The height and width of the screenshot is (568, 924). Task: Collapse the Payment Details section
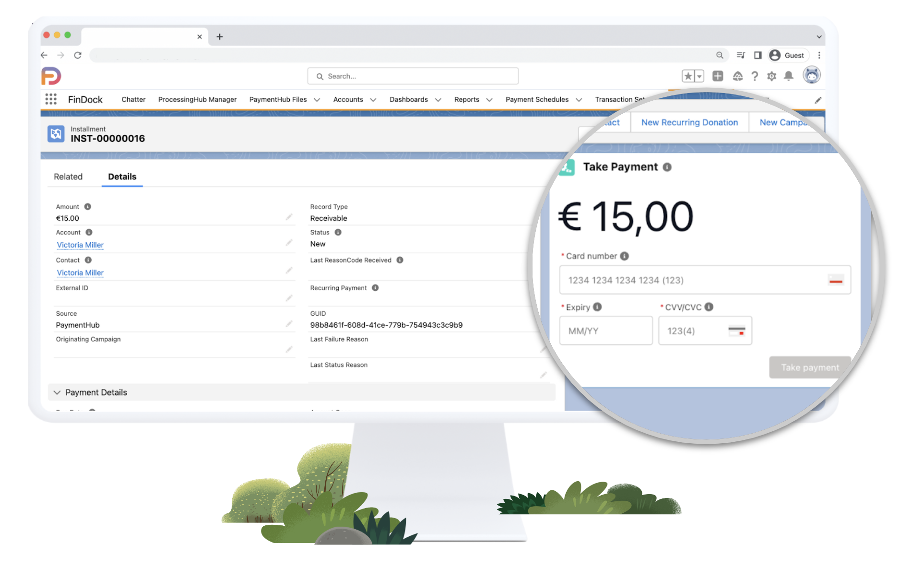click(57, 392)
